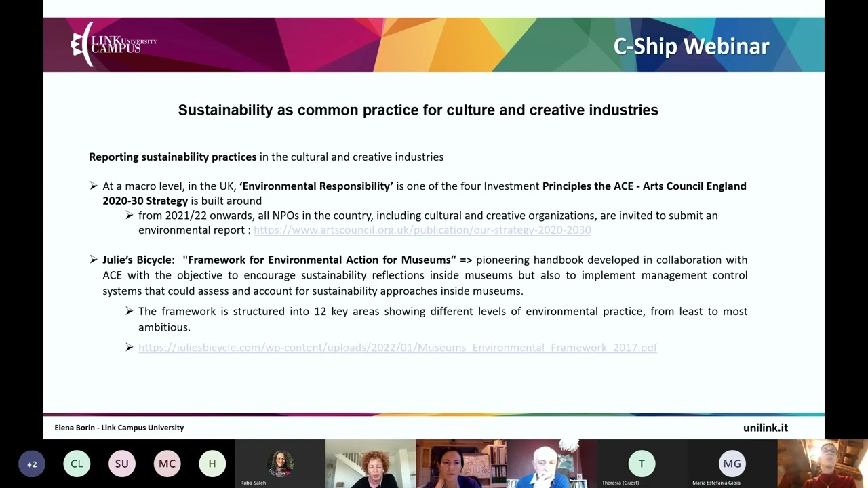
Task: Click 'Reporting sustainability practices' bold text
Action: (x=173, y=157)
